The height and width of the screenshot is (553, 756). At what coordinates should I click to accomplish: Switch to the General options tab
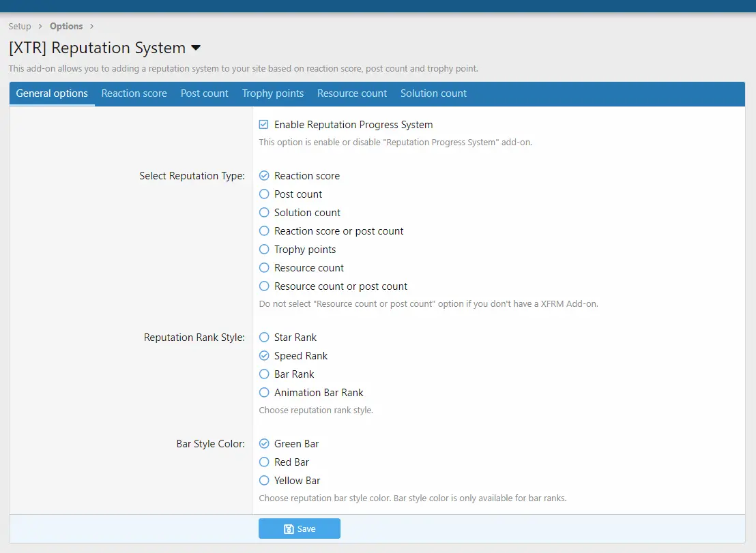(52, 93)
